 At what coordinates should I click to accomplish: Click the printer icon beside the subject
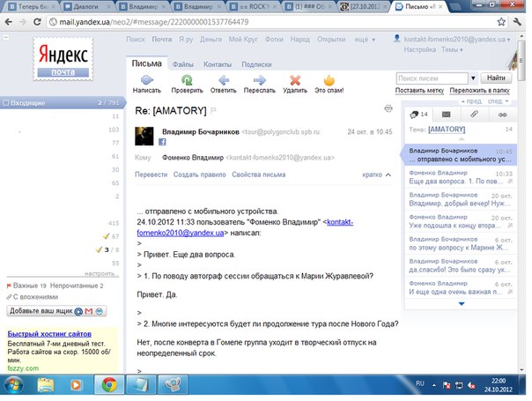coord(388,108)
